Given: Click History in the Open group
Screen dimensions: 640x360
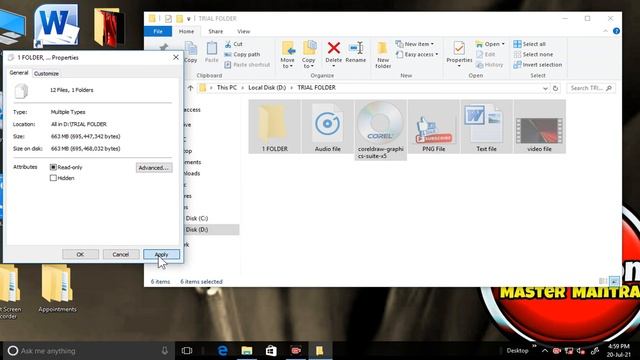Looking at the screenshot, I should pos(489,64).
